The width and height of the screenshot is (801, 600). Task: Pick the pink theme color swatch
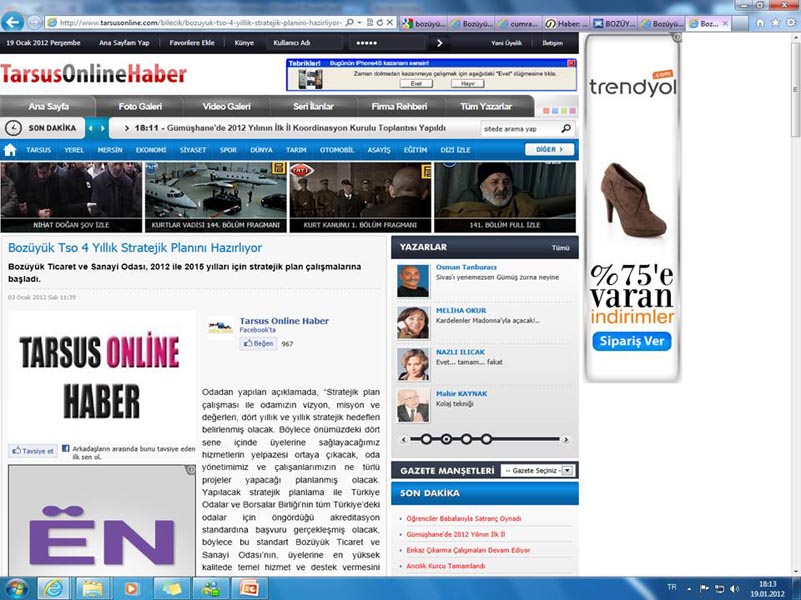pos(573,111)
